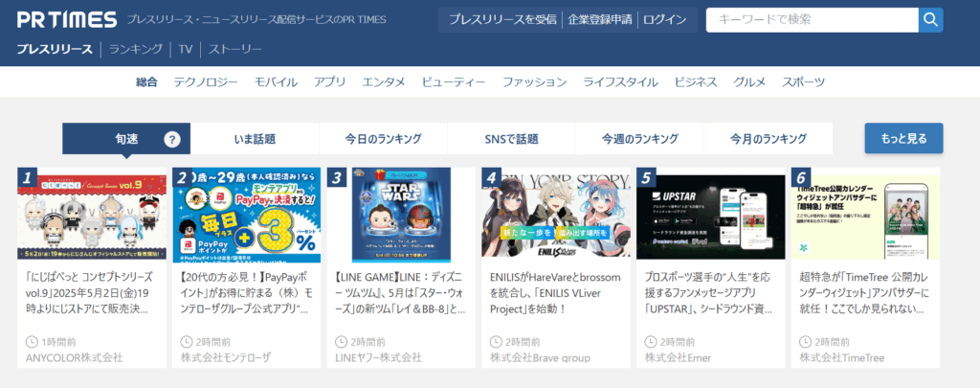Select the ビューティー category
This screenshot has width=980, height=388.
tap(454, 82)
